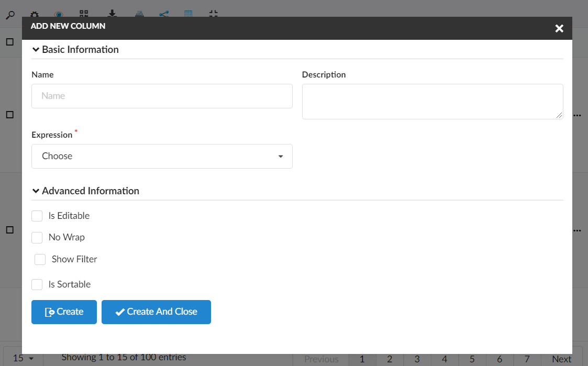The image size is (588, 366).
Task: Enable the Is Editable checkbox
Action: click(37, 216)
